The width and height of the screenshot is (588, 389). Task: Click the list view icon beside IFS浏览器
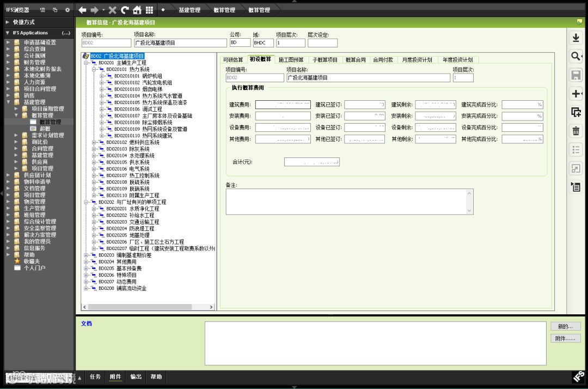tap(42, 10)
